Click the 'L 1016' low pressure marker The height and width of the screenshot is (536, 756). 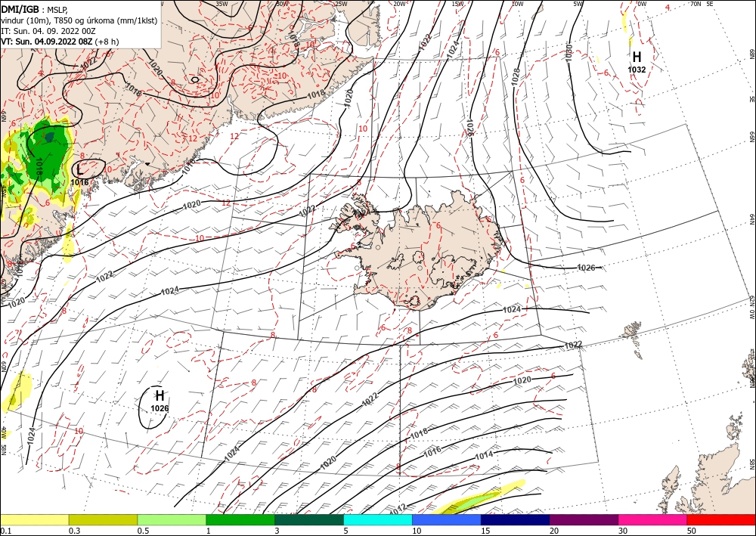(79, 175)
